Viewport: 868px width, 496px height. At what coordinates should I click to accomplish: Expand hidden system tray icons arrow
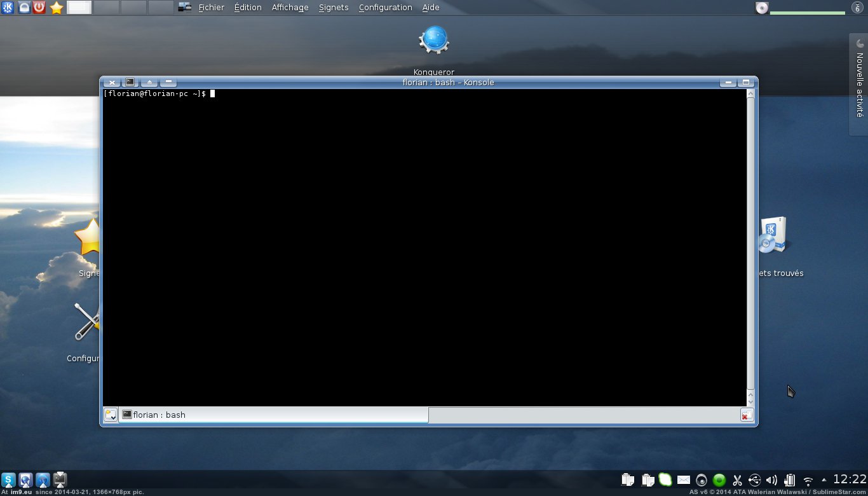tap(824, 480)
